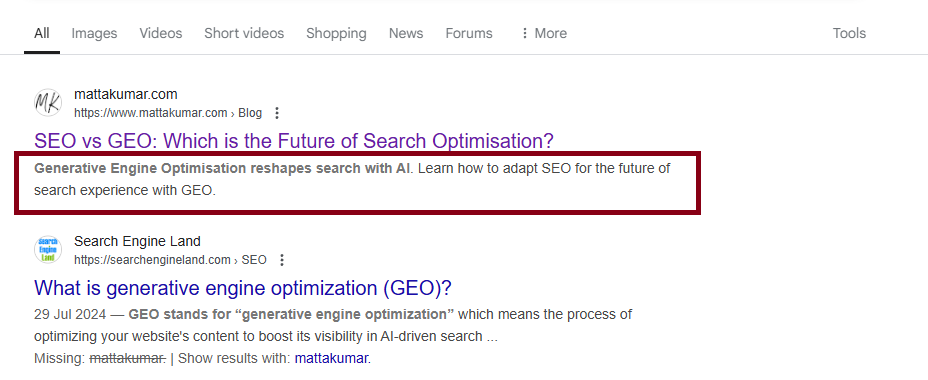Expand the More search filters menu
Viewport: 928px width, 380px height.
coord(543,33)
